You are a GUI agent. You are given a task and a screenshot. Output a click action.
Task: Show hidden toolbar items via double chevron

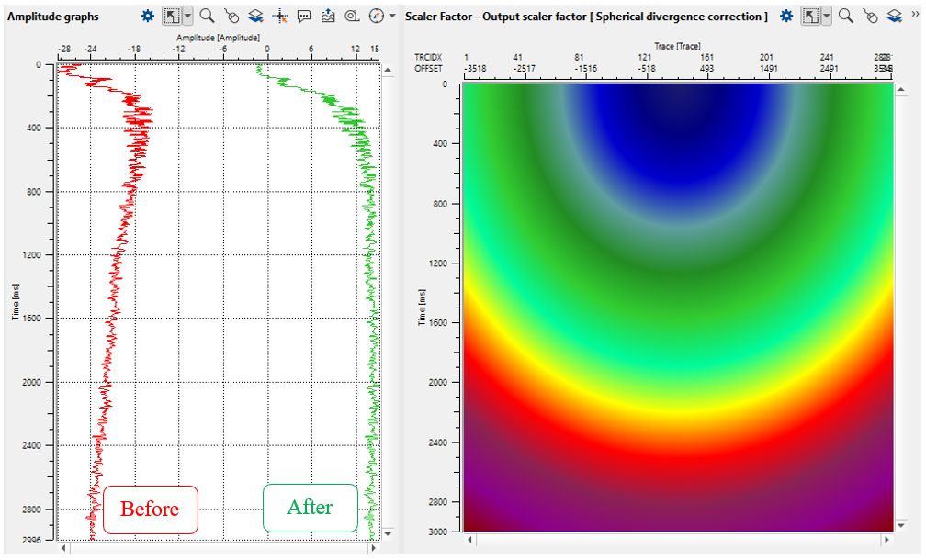pos(915,16)
